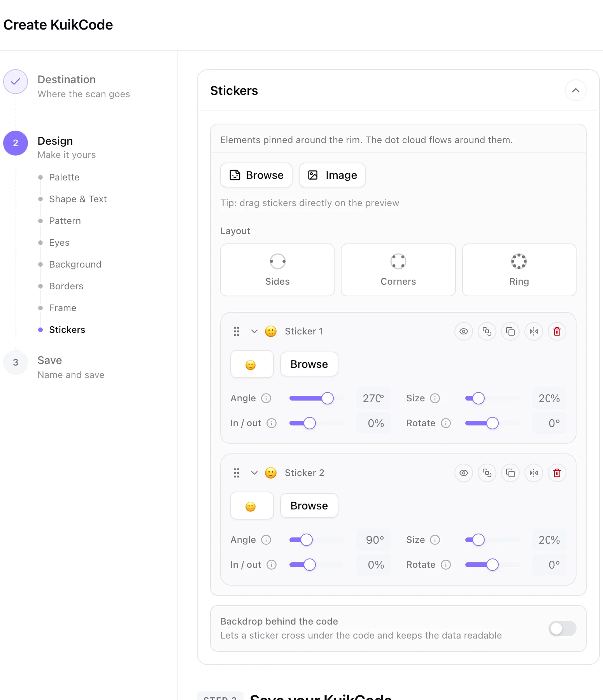
Task: Click the Sticker 2 Size value field
Action: (x=549, y=540)
